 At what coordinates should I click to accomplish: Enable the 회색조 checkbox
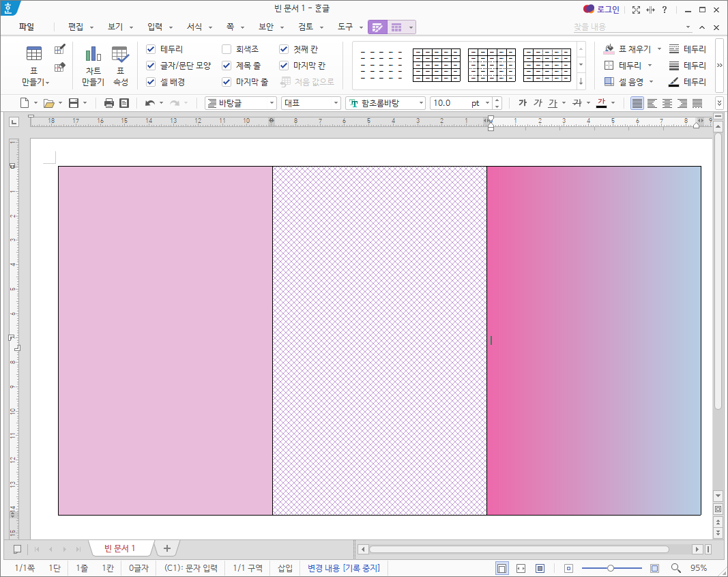click(227, 49)
